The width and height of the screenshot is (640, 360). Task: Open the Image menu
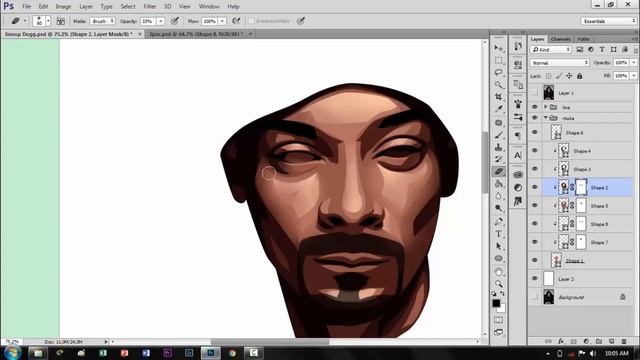[63, 7]
